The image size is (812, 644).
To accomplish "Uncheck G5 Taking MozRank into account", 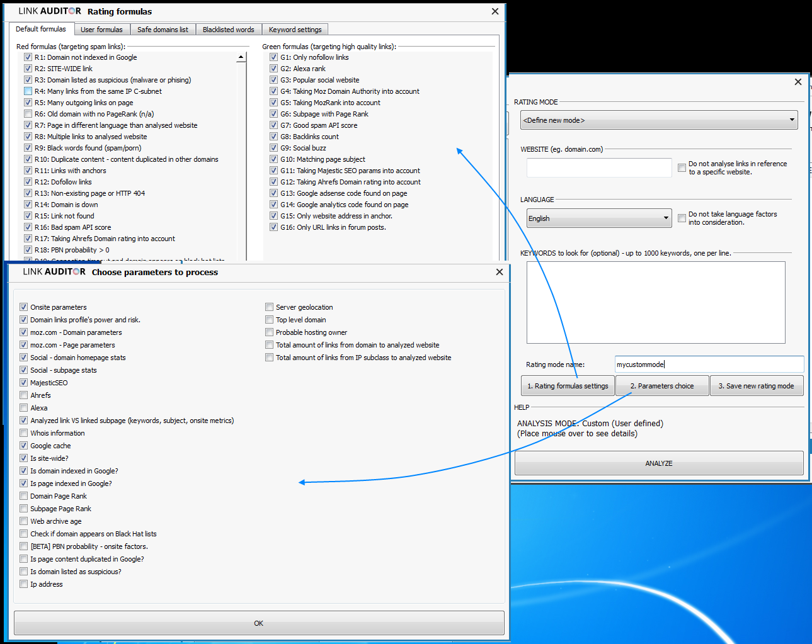I will (x=273, y=103).
